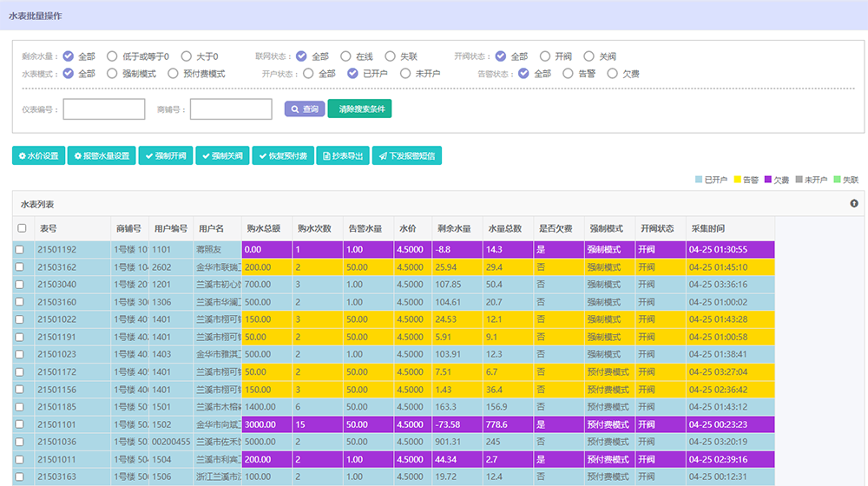Open 报警水量设置 alarm volume settings

[x=102, y=156]
